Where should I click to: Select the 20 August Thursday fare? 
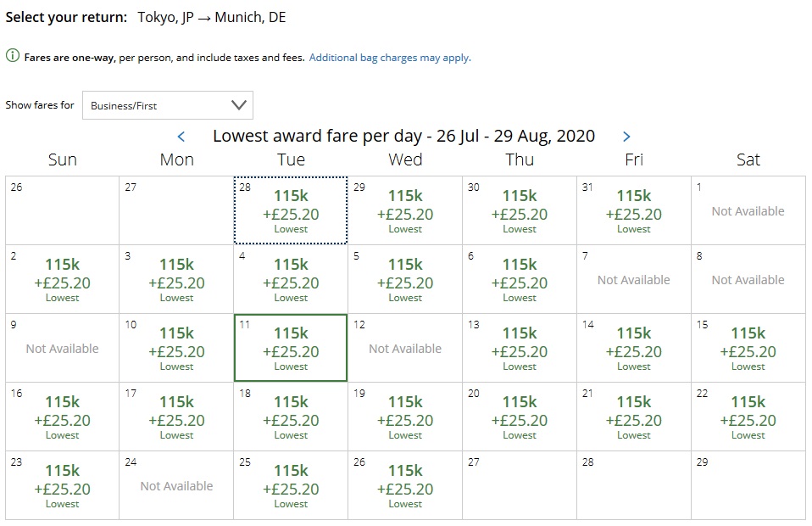click(x=520, y=417)
